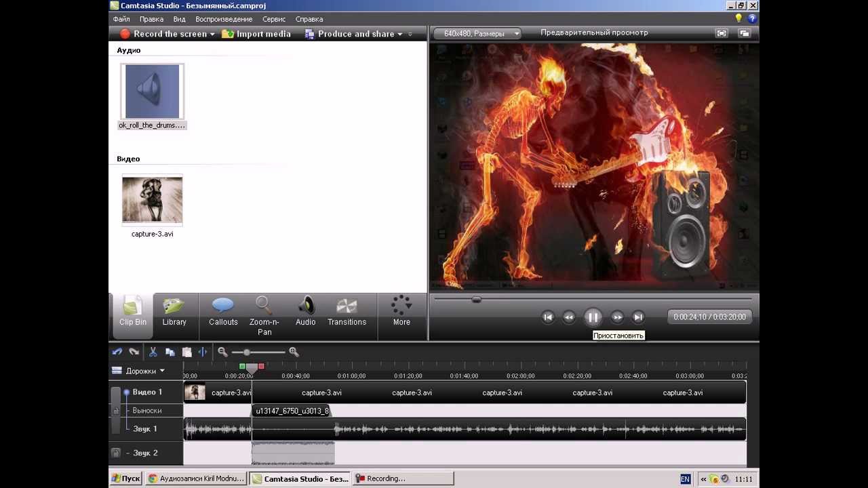
Task: Cut selection with scissors icon
Action: [153, 352]
